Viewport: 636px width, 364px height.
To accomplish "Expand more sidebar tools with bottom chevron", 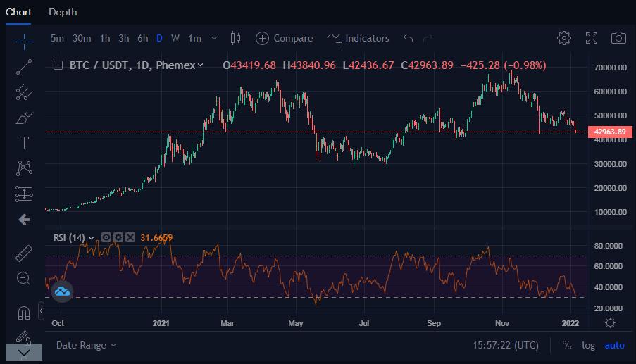I will pyautogui.click(x=24, y=353).
